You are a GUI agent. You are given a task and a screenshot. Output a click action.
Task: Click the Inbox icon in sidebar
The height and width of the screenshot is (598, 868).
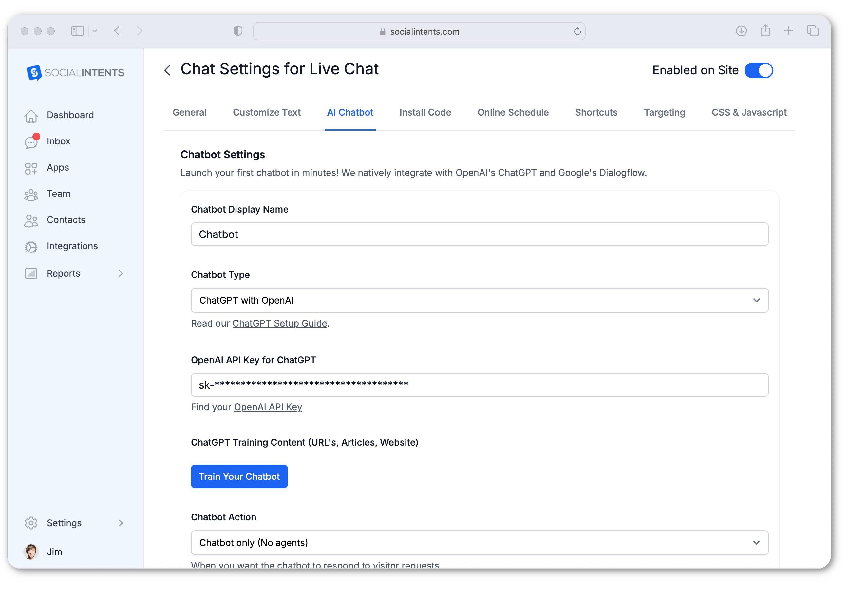pyautogui.click(x=32, y=140)
